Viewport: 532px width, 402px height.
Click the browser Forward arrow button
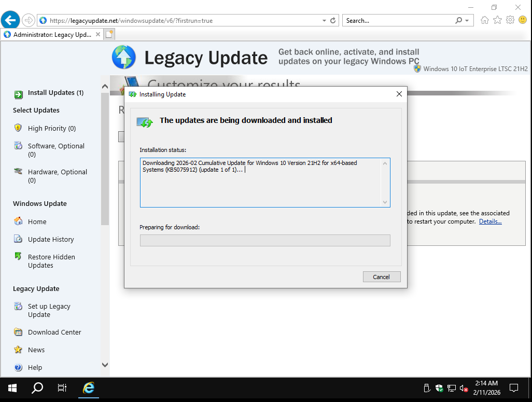click(x=29, y=20)
